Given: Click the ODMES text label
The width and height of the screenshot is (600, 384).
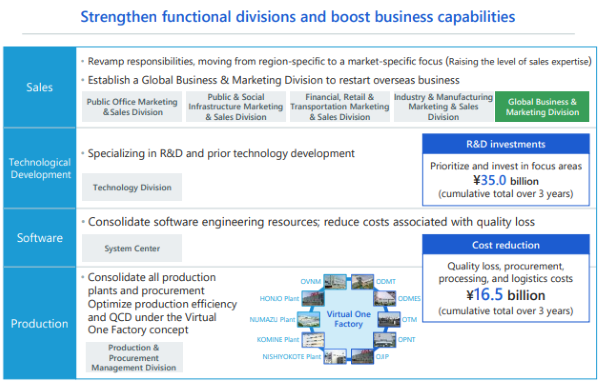Looking at the screenshot, I should (x=409, y=298).
